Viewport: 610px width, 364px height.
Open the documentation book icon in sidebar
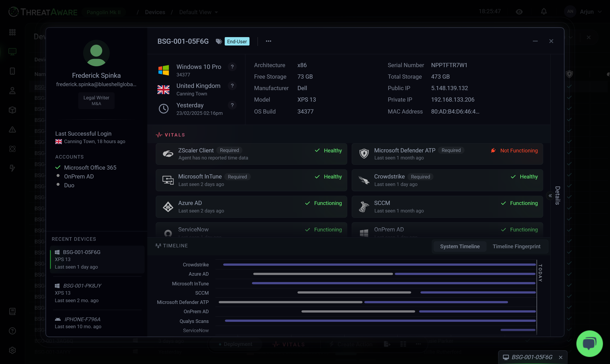[x=12, y=311]
